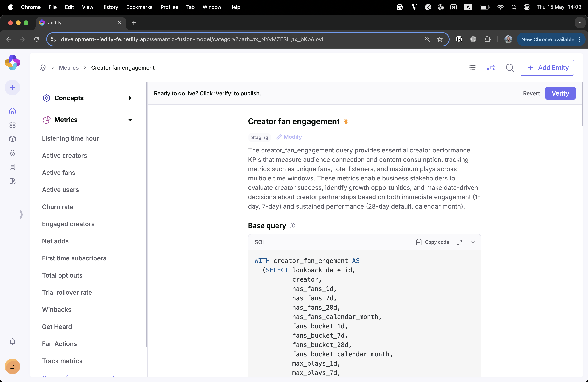
Task: Click the info icon next to Base query
Action: 292,226
